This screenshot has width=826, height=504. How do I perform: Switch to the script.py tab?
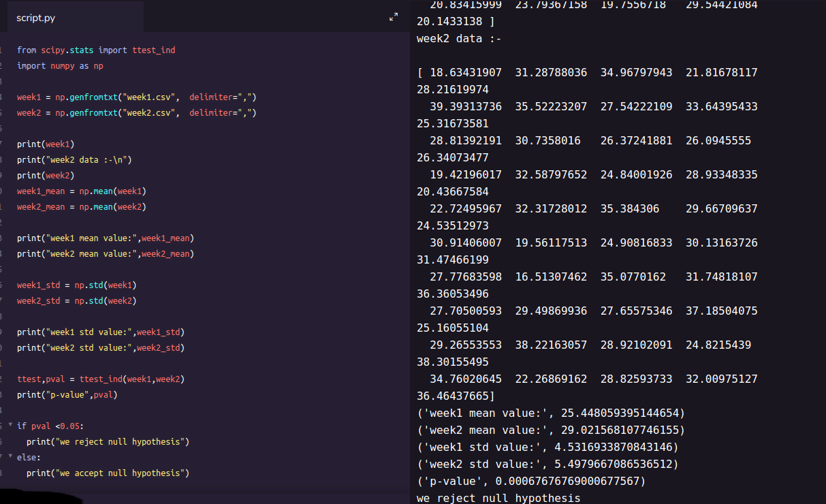(x=36, y=18)
